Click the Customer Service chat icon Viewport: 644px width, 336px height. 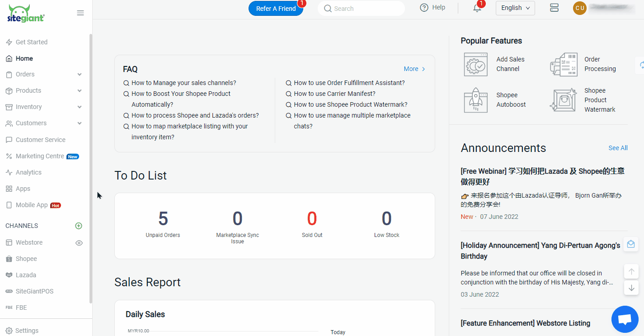click(x=9, y=140)
